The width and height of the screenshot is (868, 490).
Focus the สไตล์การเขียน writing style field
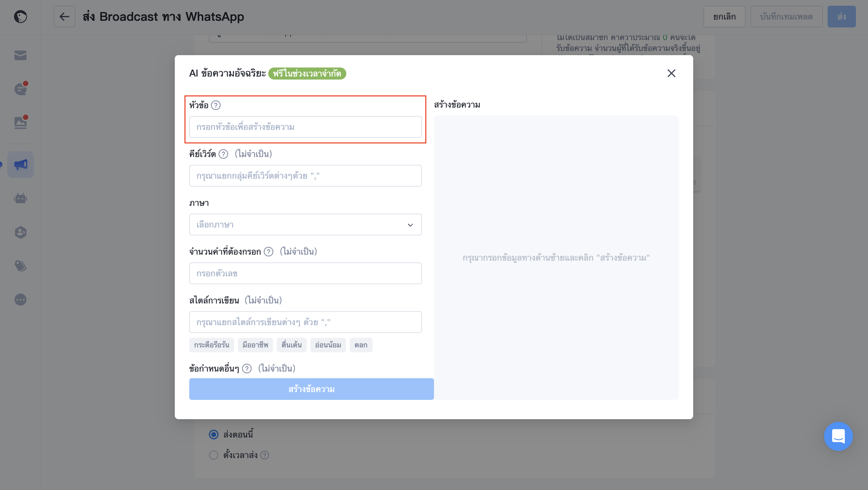tap(305, 322)
